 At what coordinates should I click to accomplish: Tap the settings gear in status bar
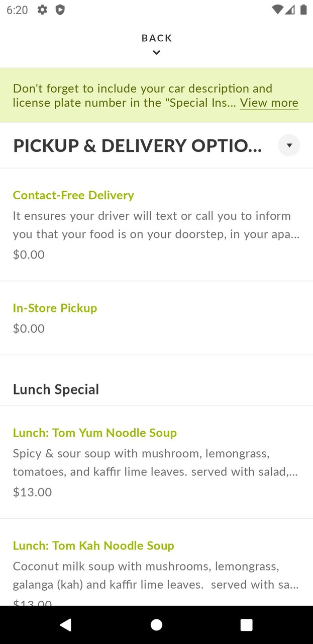point(43,10)
